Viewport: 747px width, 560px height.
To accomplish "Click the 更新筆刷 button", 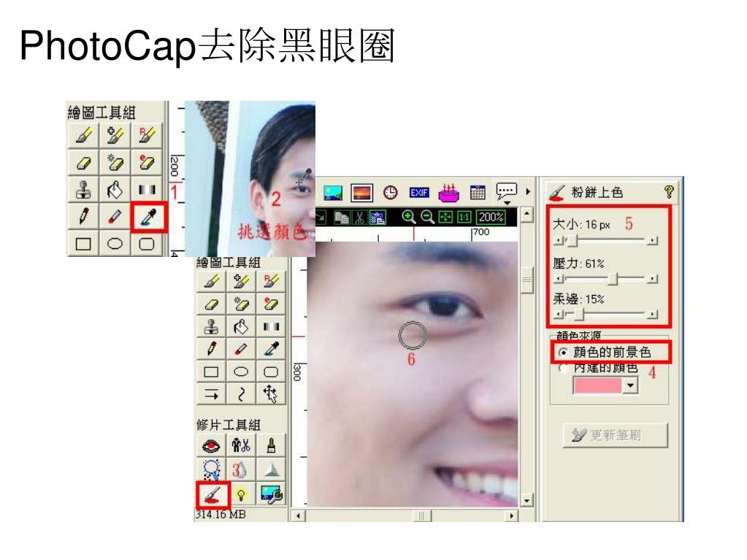I will 615,434.
